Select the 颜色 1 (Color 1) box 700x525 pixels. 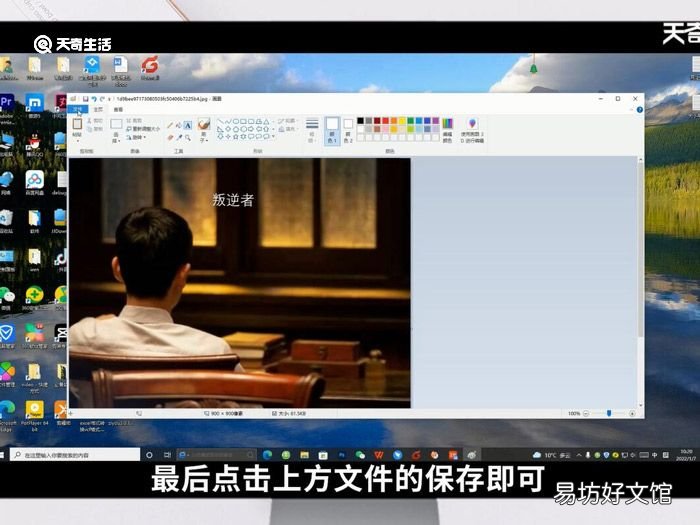click(332, 129)
